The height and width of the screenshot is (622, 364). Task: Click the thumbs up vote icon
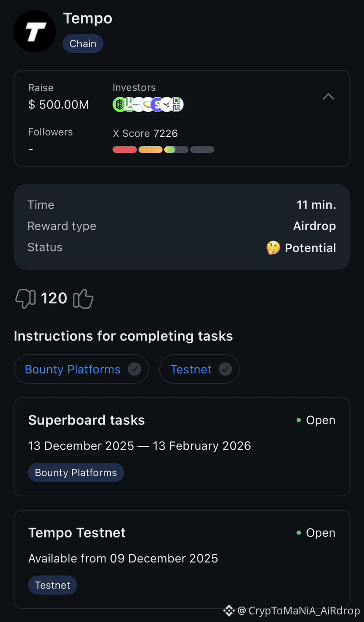pos(83,299)
